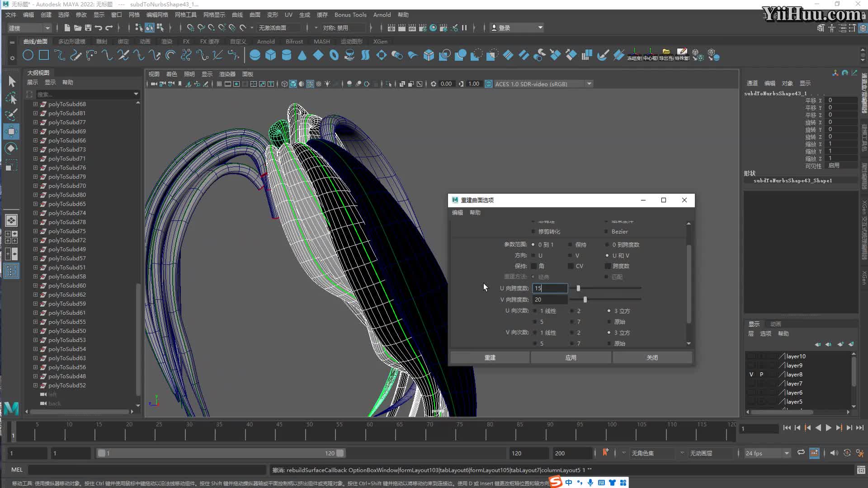Adjust the U 向跨度数 slider
The height and width of the screenshot is (488, 868).
coord(578,288)
